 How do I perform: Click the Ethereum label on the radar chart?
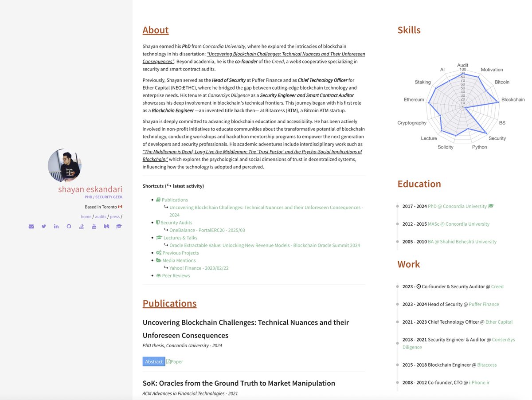click(x=414, y=100)
